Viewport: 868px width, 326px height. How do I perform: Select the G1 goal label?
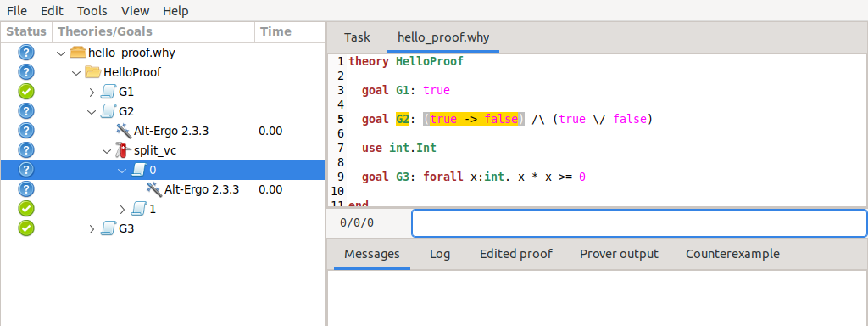click(126, 92)
